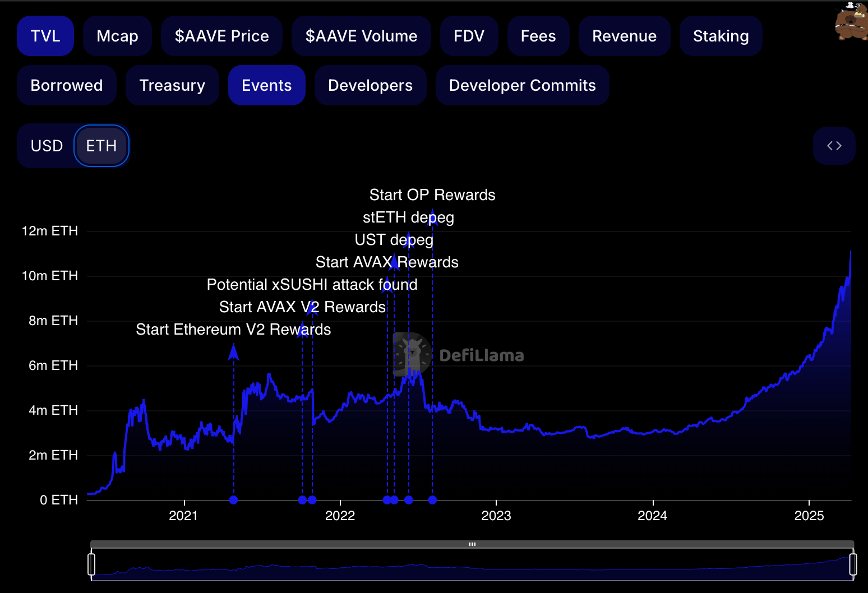Click the Start OP Rewards label
This screenshot has height=593, width=868.
tap(432, 195)
